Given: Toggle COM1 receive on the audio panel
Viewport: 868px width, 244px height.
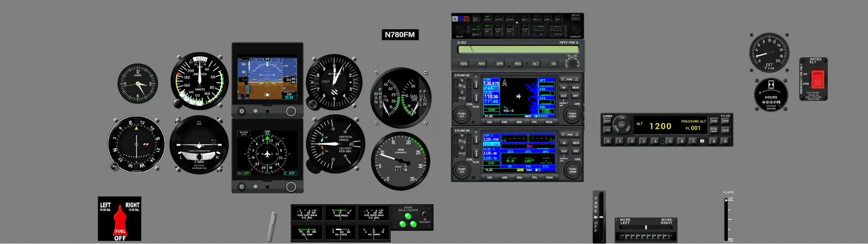Looking at the screenshot, I should [487, 19].
